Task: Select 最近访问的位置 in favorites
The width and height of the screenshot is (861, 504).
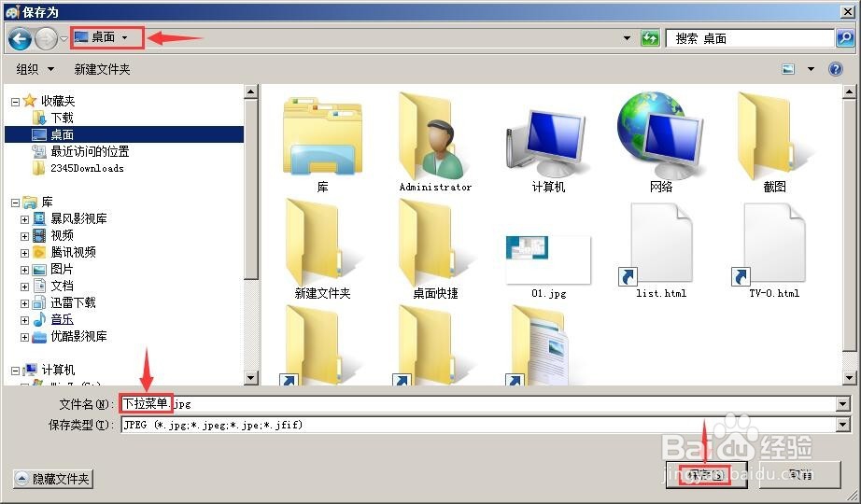Action: [x=90, y=151]
